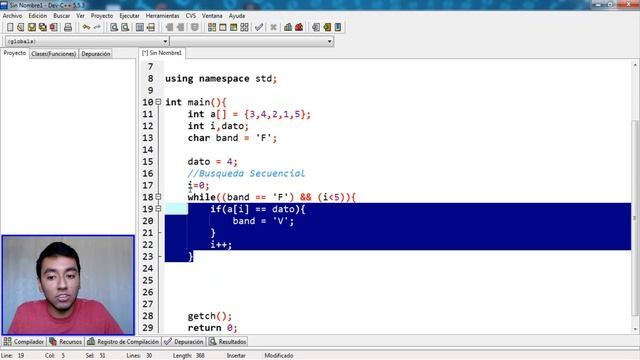Open Replace with the second magnifier icon
640x360 pixels.
(x=125, y=27)
